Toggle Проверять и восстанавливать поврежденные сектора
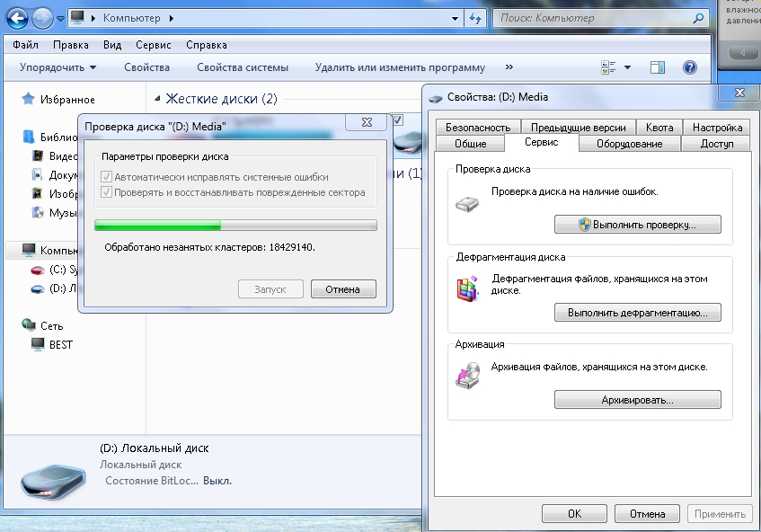 pyautogui.click(x=107, y=192)
